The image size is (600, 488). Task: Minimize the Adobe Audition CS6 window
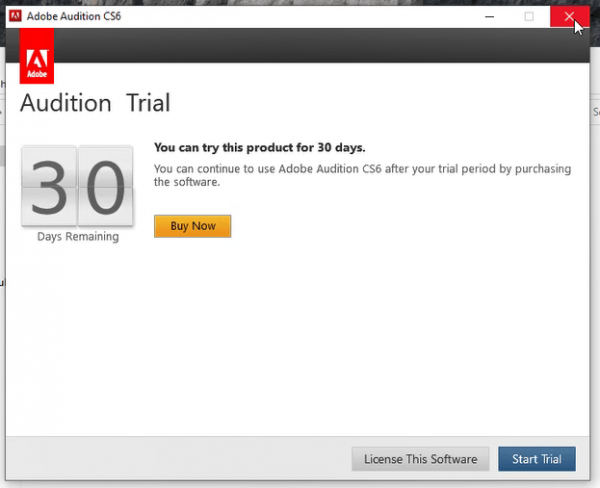[489, 17]
